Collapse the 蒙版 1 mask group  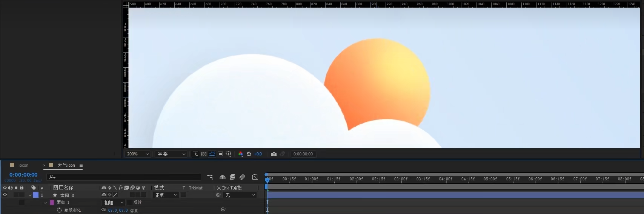(x=45, y=203)
